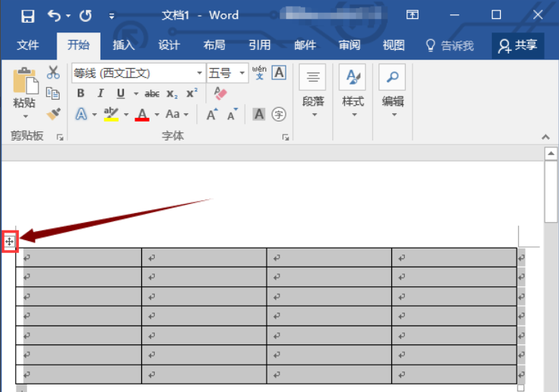Click the Copy icon in clipboard group
Screen dimensions: 559x392
tap(53, 94)
